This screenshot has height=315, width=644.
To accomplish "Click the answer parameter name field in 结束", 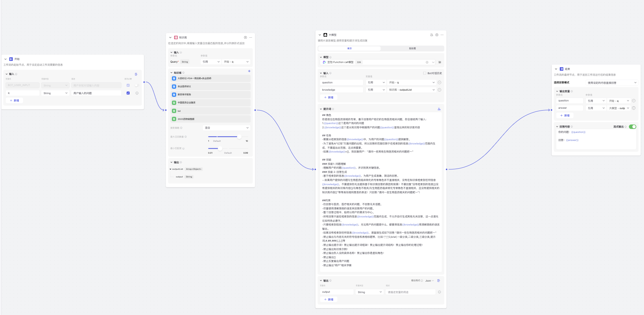I will [x=570, y=108].
